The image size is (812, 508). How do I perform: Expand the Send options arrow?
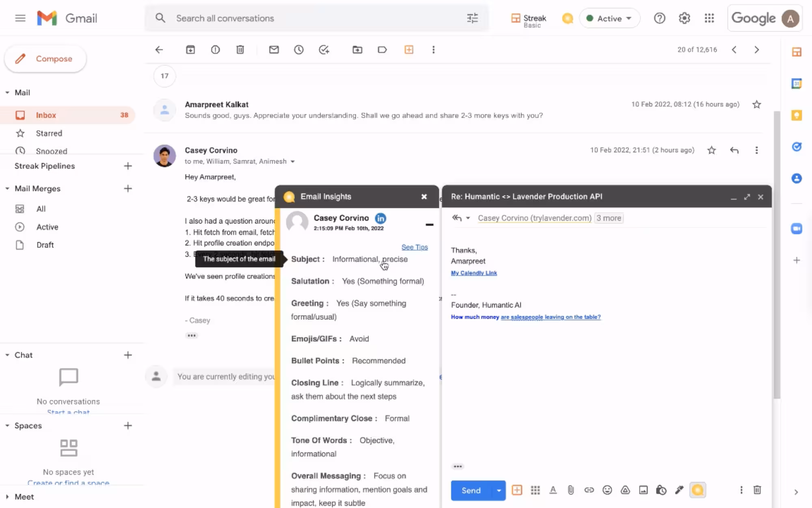[499, 491]
